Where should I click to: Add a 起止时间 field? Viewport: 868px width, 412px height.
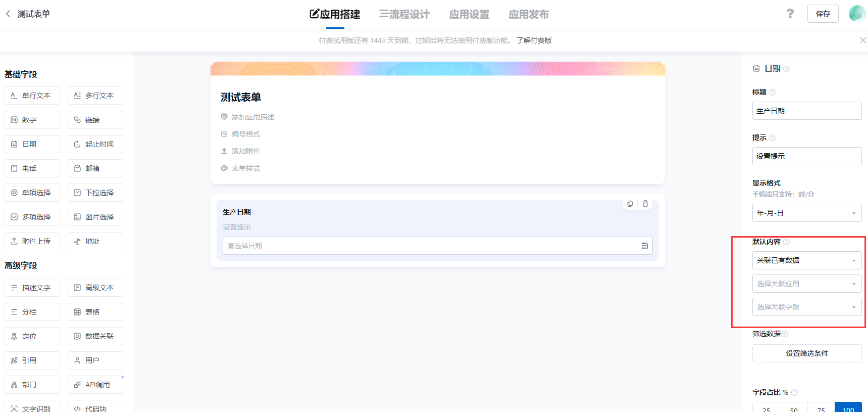tap(95, 144)
